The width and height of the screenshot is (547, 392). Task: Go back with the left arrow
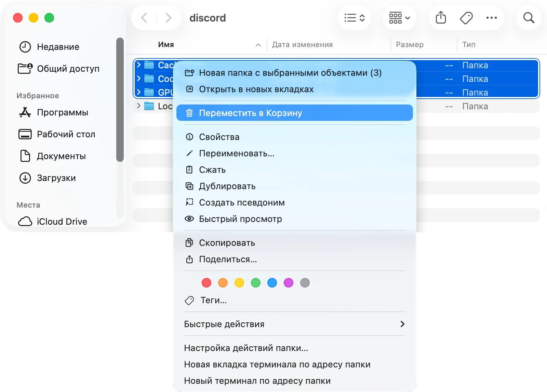(144, 18)
